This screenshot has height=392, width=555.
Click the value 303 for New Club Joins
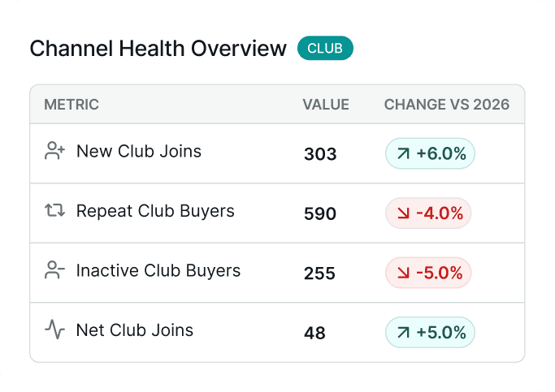(x=320, y=154)
